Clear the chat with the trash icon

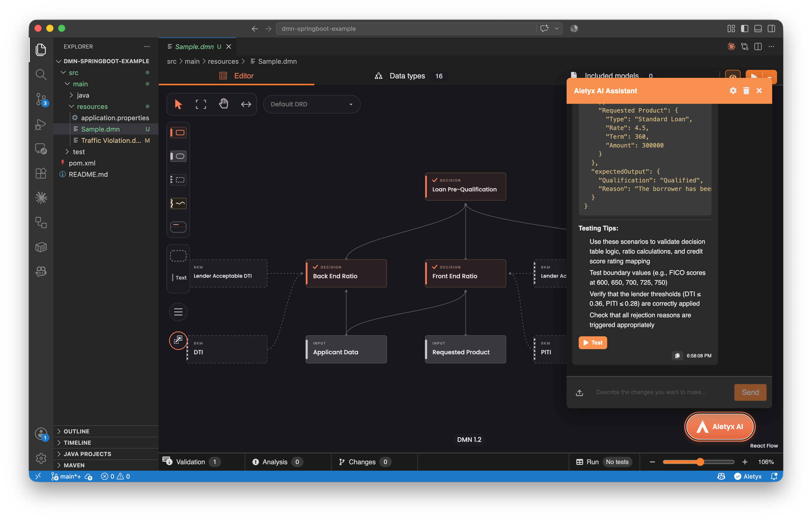[x=746, y=90]
